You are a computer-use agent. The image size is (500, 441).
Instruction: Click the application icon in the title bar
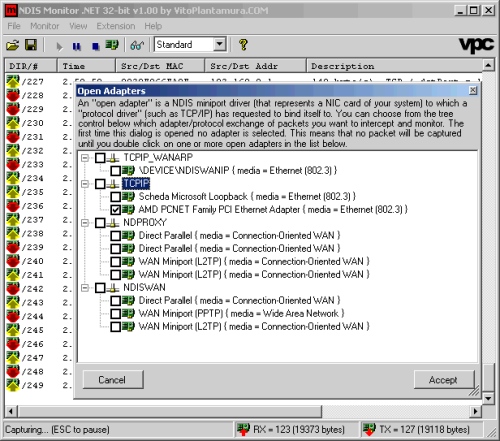click(12, 11)
